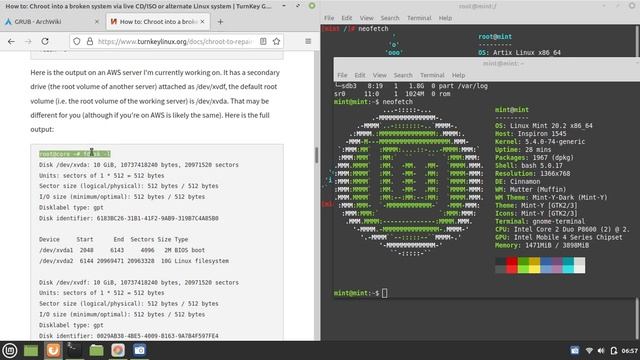Click the 'Disk /dev/xvdf: 10 GiB' line
The image size is (640, 360).
pyautogui.click(x=139, y=282)
